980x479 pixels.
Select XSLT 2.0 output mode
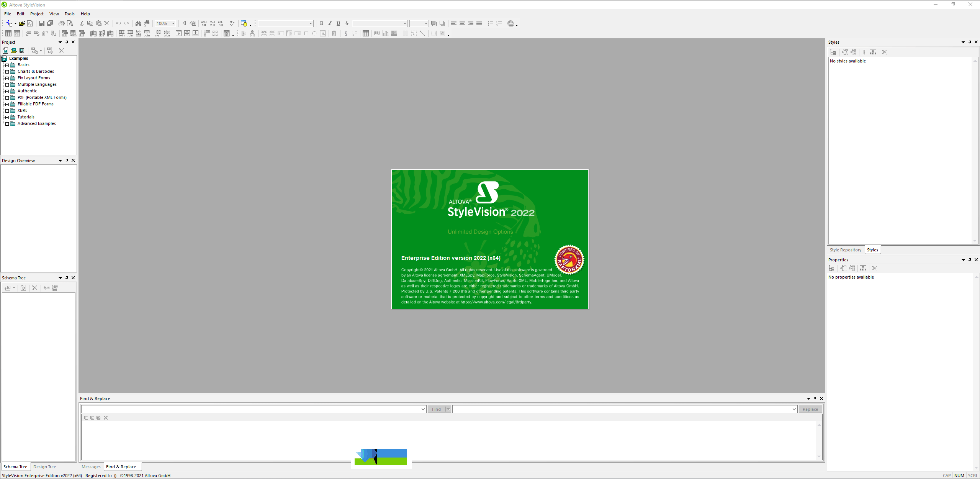tap(213, 23)
